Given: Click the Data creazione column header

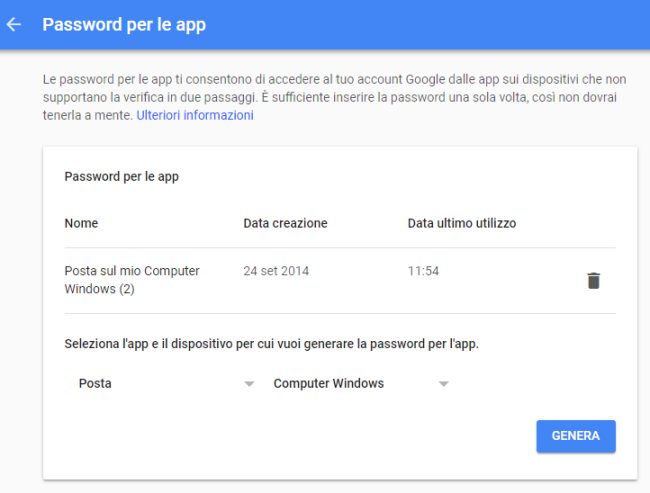Looking at the screenshot, I should (x=285, y=223).
